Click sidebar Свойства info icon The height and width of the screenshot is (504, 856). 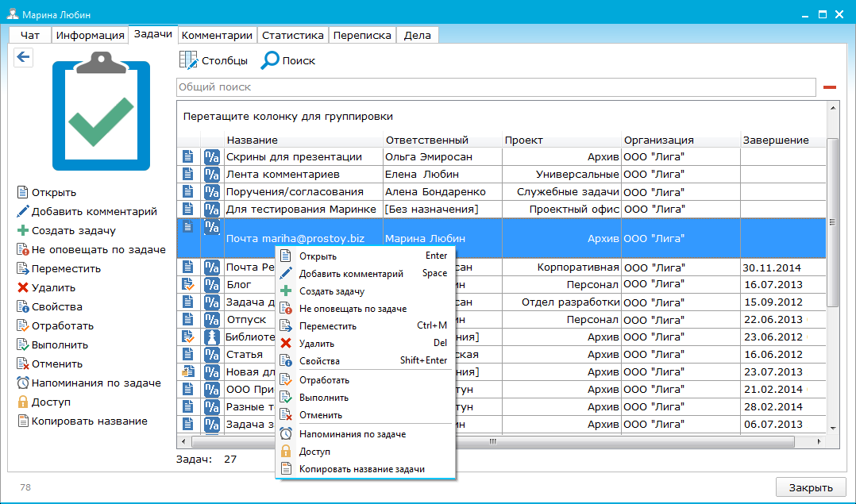pos(22,306)
